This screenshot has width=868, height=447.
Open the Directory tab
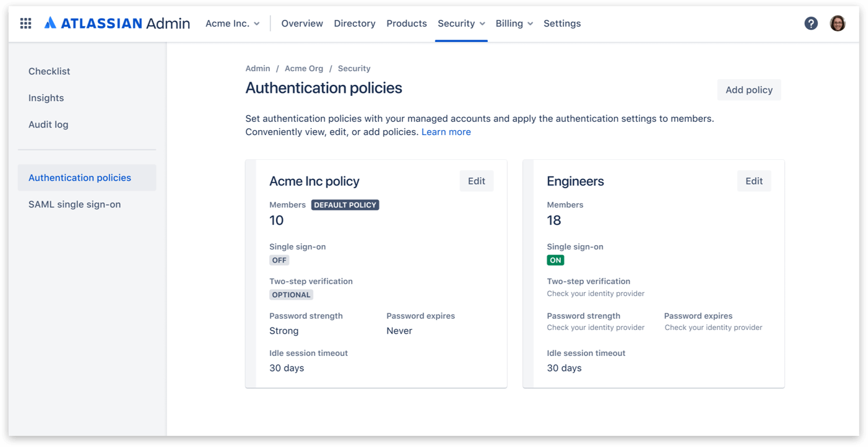coord(355,24)
